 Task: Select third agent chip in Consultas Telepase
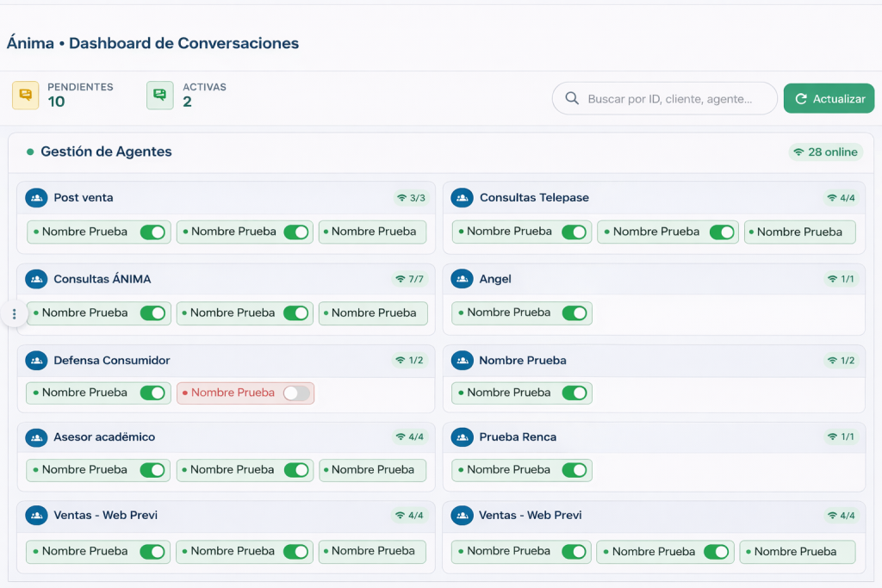coord(799,232)
